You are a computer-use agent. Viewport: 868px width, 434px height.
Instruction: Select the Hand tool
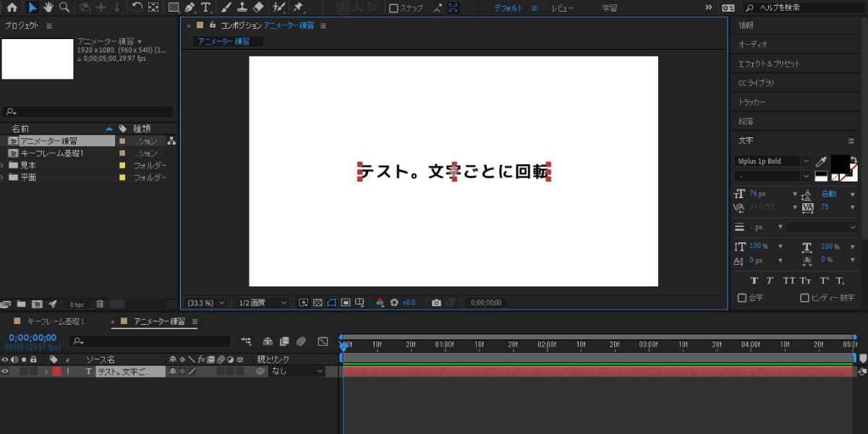(48, 8)
